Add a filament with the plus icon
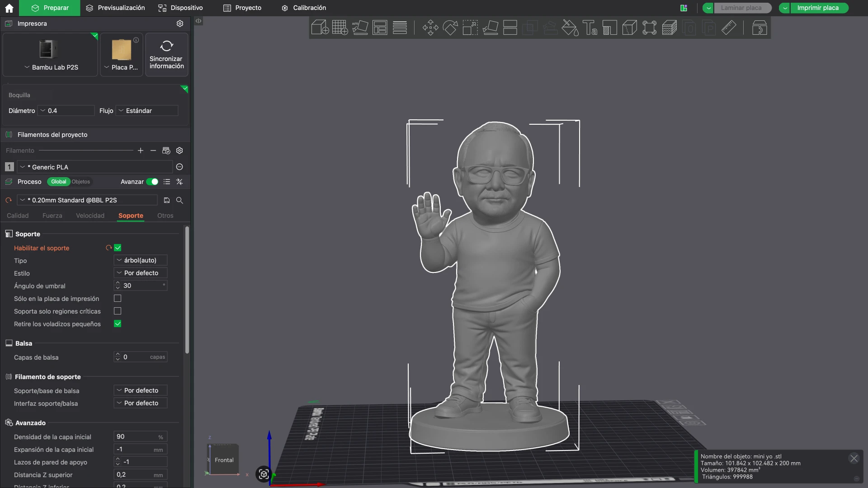The width and height of the screenshot is (868, 488). click(141, 150)
